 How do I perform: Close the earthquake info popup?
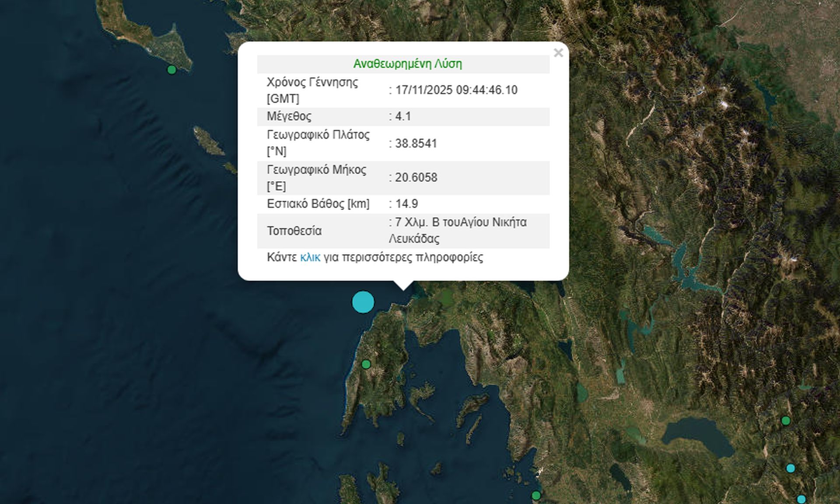pos(558,53)
